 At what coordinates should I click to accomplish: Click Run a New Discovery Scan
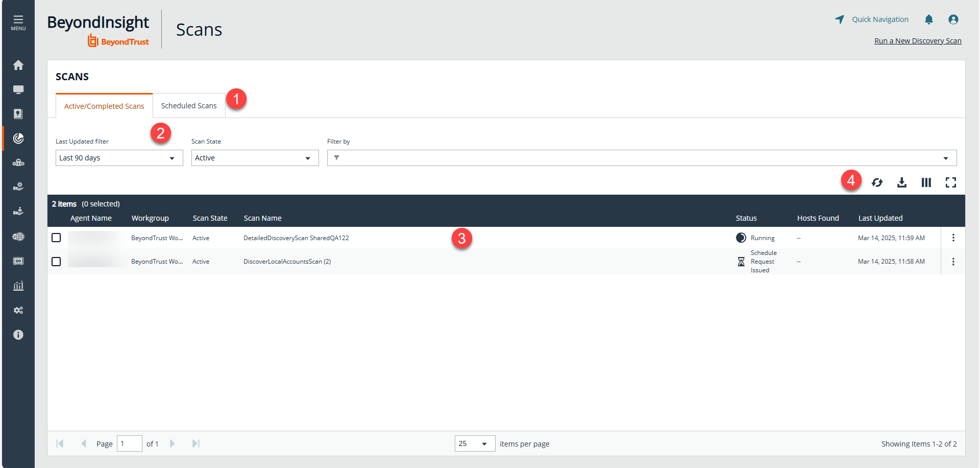point(918,41)
